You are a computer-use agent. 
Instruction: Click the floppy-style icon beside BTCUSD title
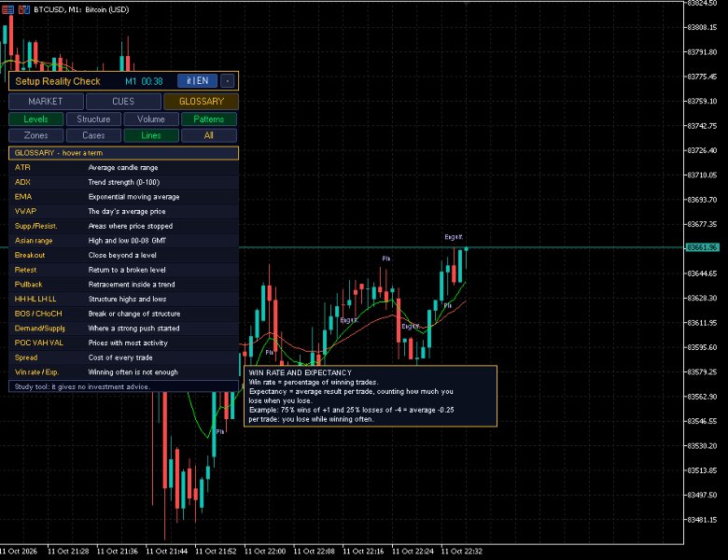click(x=24, y=9)
